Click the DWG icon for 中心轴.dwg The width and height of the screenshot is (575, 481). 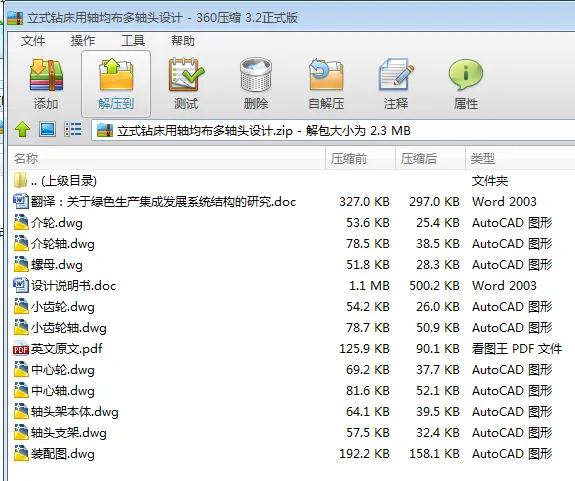(x=21, y=390)
